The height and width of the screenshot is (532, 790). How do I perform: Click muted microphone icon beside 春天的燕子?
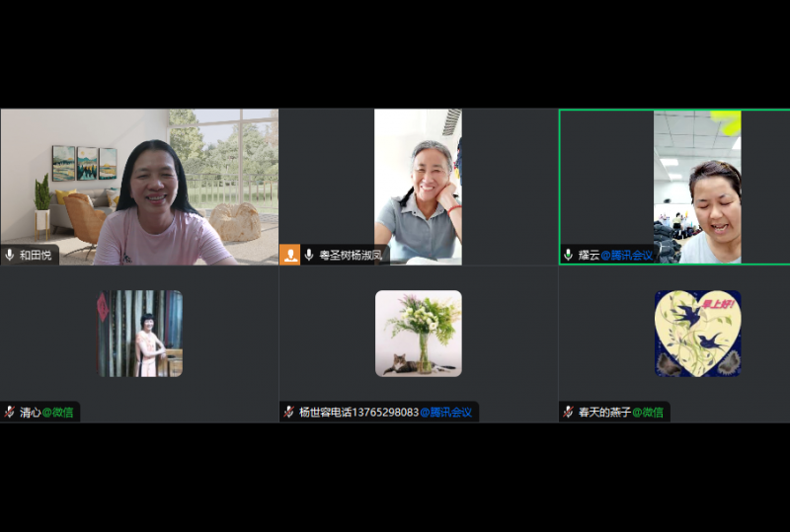click(x=569, y=412)
